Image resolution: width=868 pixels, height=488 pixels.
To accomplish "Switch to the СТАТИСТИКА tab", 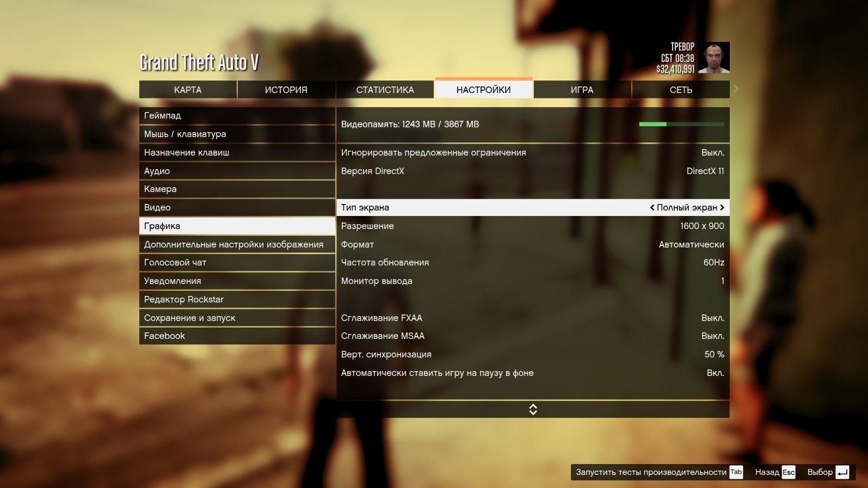I will point(385,90).
